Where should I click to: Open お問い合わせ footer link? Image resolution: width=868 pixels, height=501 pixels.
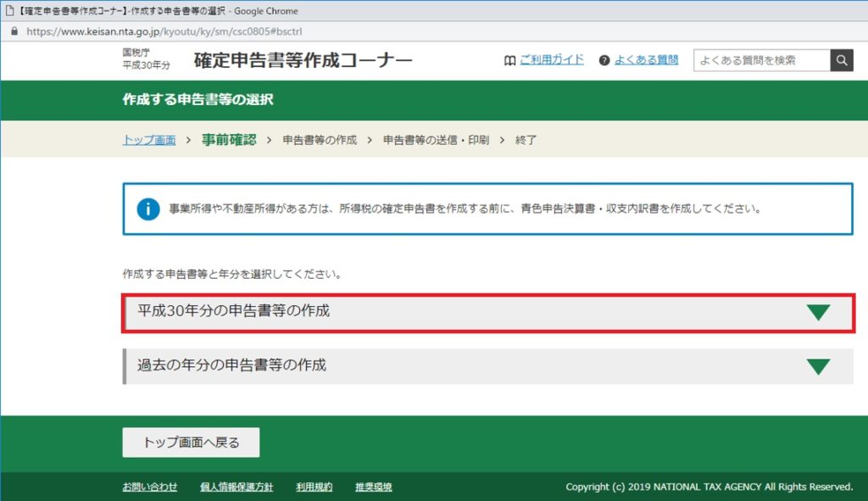pyautogui.click(x=150, y=487)
